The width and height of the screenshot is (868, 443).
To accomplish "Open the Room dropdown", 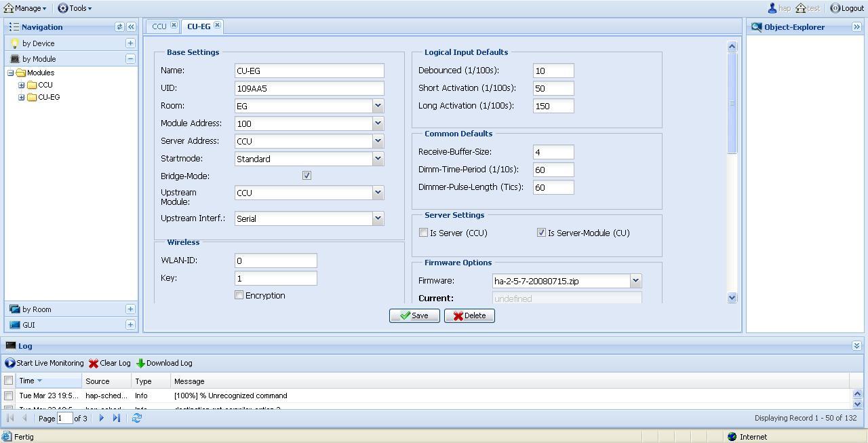I will tap(378, 106).
